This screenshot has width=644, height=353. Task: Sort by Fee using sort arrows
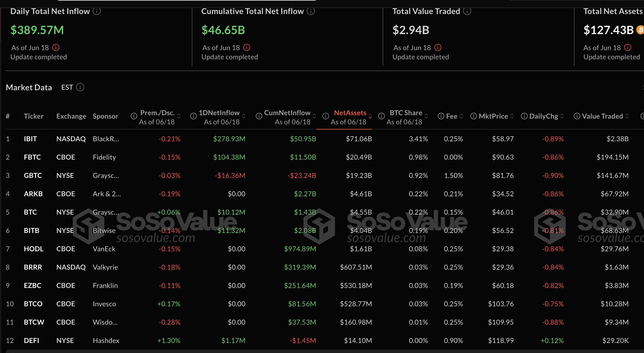tap(461, 116)
